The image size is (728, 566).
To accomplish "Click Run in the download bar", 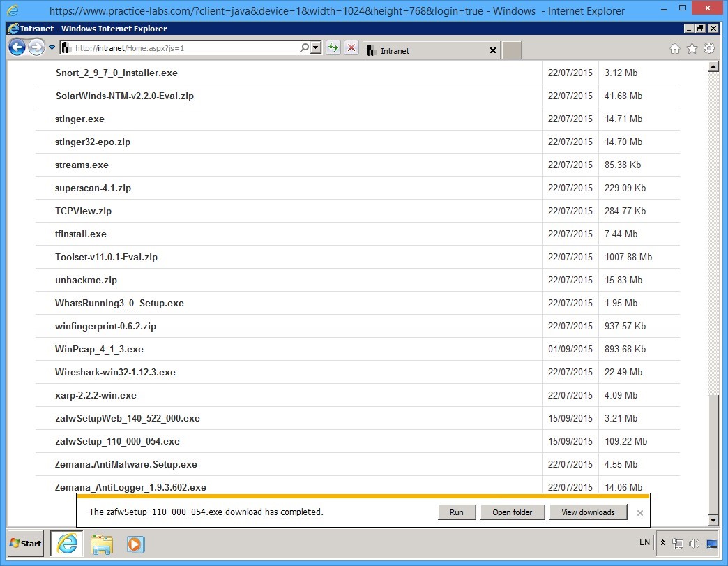I will (456, 512).
